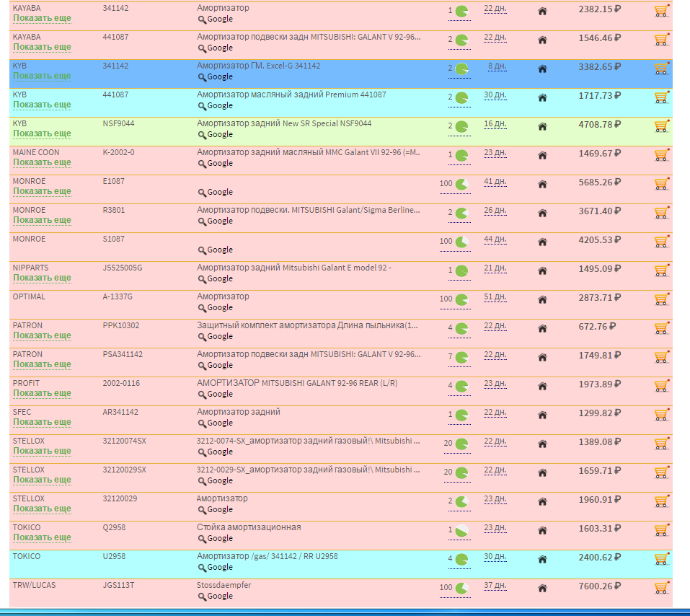Expand 'Показать еще' under TOKICO Q2958
Screen dimensions: 690x616
click(42, 537)
